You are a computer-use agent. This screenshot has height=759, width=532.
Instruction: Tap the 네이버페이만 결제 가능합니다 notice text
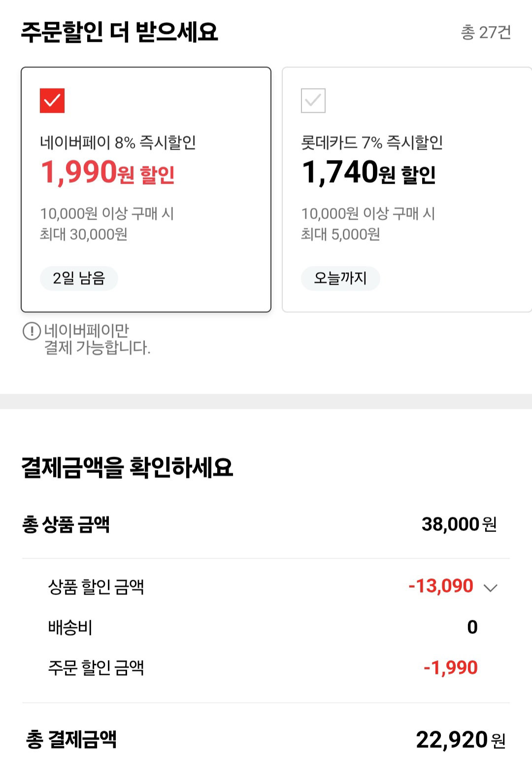click(97, 339)
